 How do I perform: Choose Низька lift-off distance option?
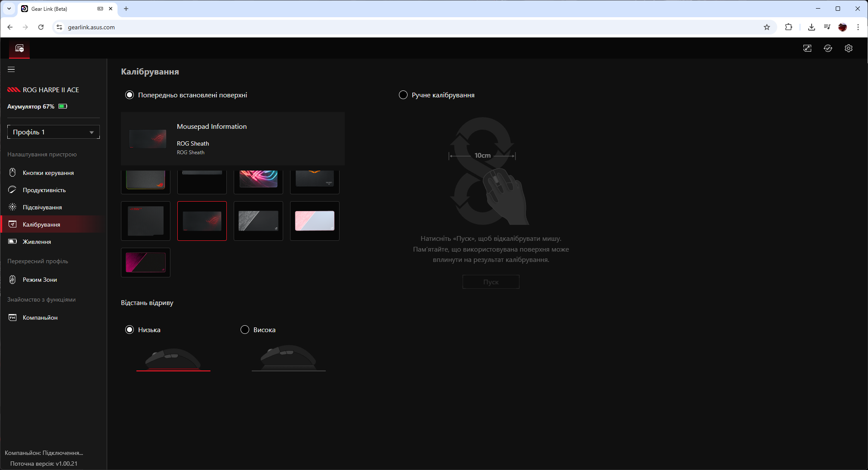[x=130, y=330]
